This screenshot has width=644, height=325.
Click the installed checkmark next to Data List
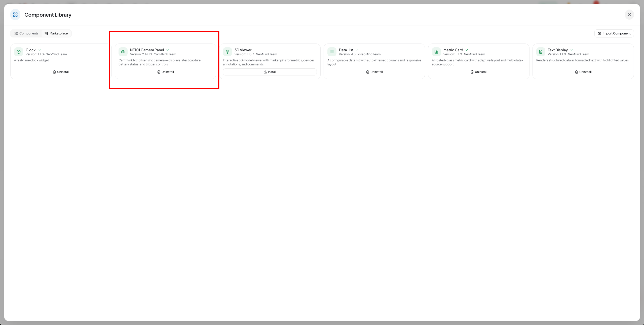point(357,50)
